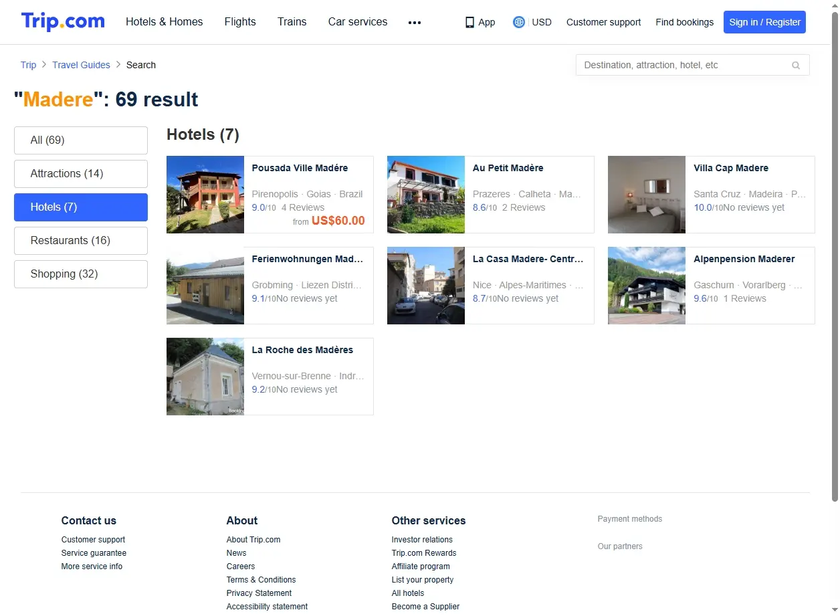Open Flights menu item
This screenshot has height=616, width=840.
(240, 22)
